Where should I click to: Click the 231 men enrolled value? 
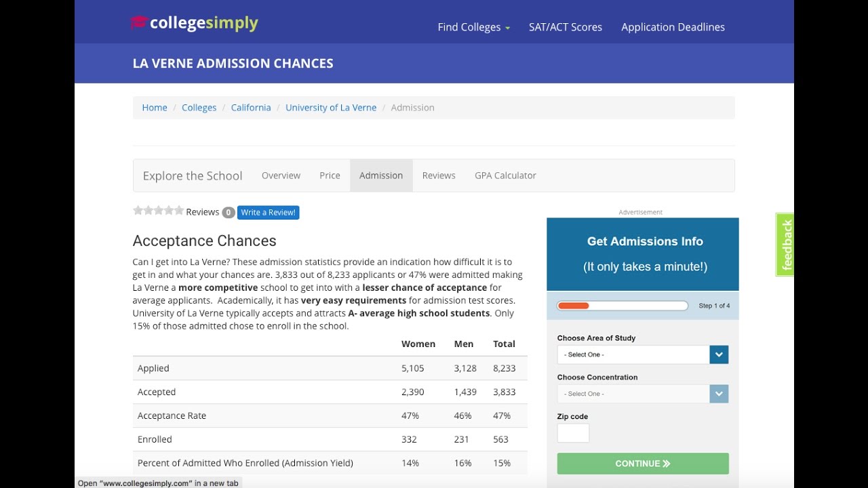(462, 440)
